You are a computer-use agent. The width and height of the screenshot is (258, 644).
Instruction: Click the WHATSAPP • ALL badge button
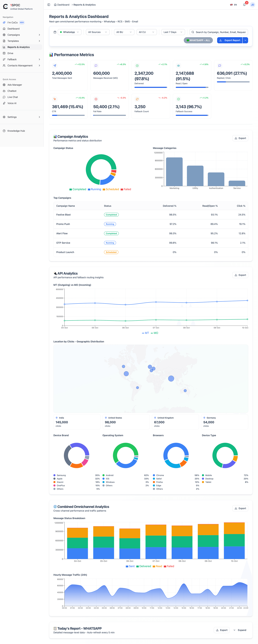click(198, 40)
